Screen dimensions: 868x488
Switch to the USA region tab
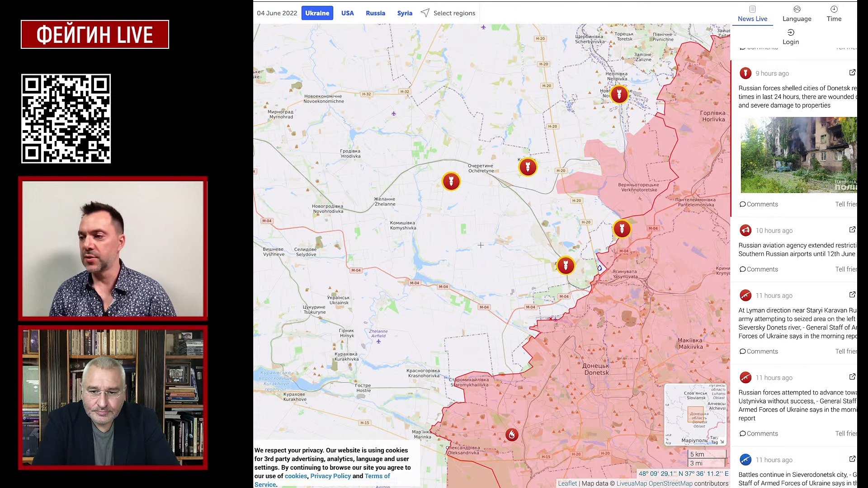347,13
